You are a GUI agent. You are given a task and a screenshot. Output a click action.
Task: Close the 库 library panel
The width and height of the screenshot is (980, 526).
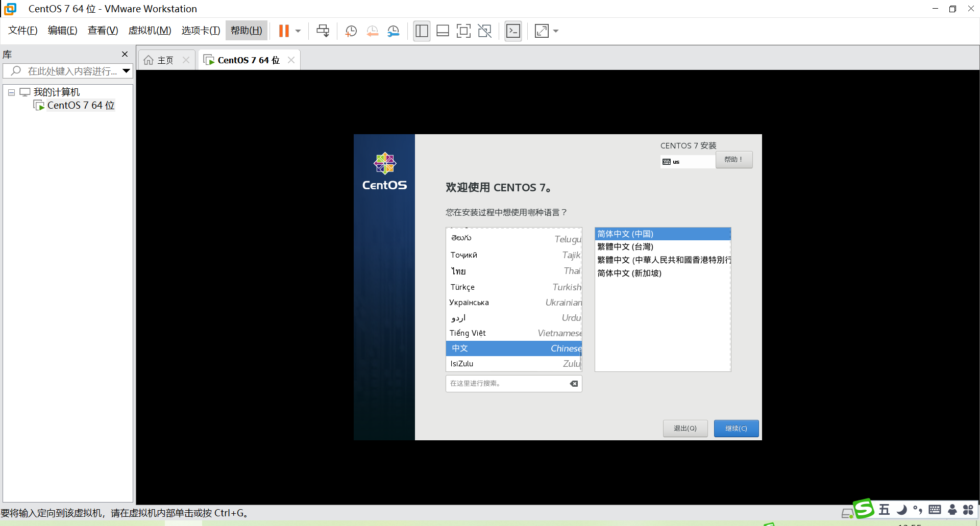click(125, 54)
